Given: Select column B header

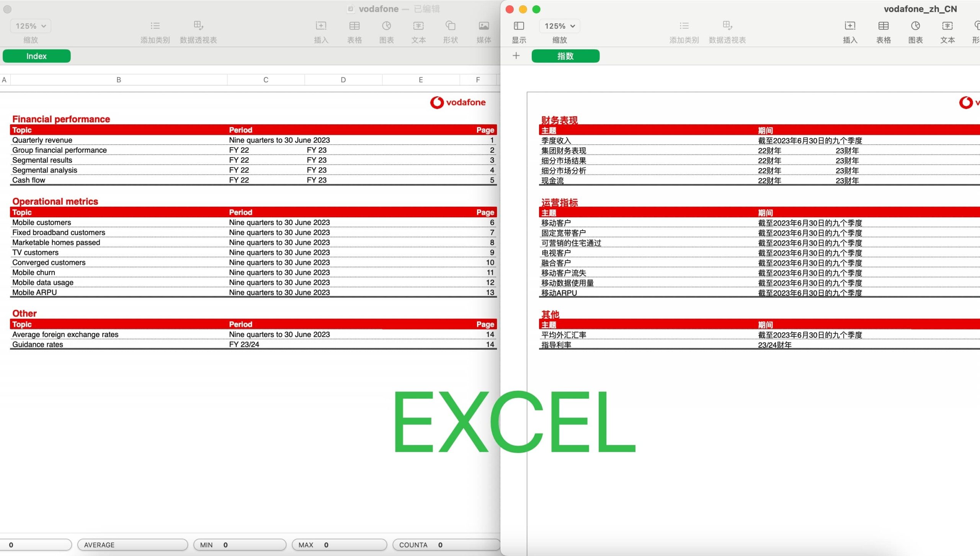Looking at the screenshot, I should point(119,80).
